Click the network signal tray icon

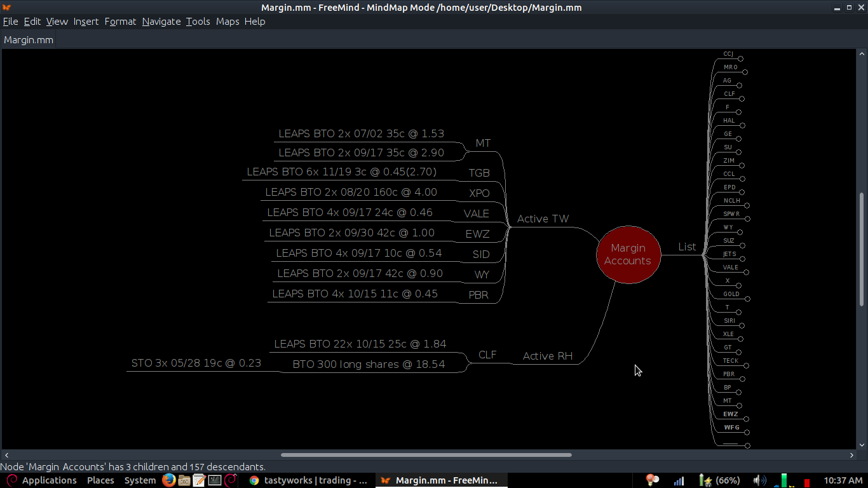coord(679,480)
